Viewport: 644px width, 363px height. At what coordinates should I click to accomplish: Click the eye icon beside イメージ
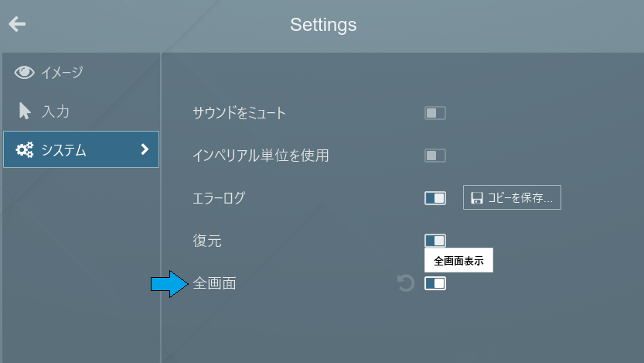click(24, 72)
